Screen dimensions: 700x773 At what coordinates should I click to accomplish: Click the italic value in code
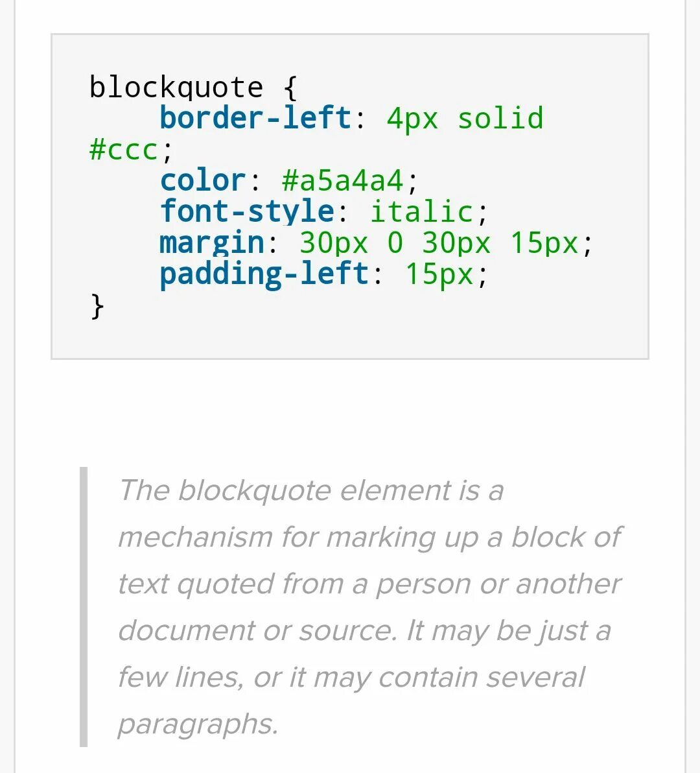pyautogui.click(x=422, y=211)
